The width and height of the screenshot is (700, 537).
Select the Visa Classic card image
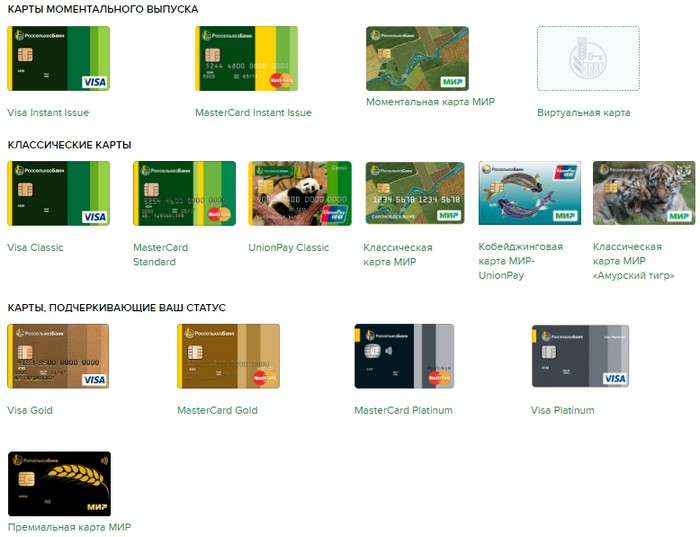coord(58,193)
